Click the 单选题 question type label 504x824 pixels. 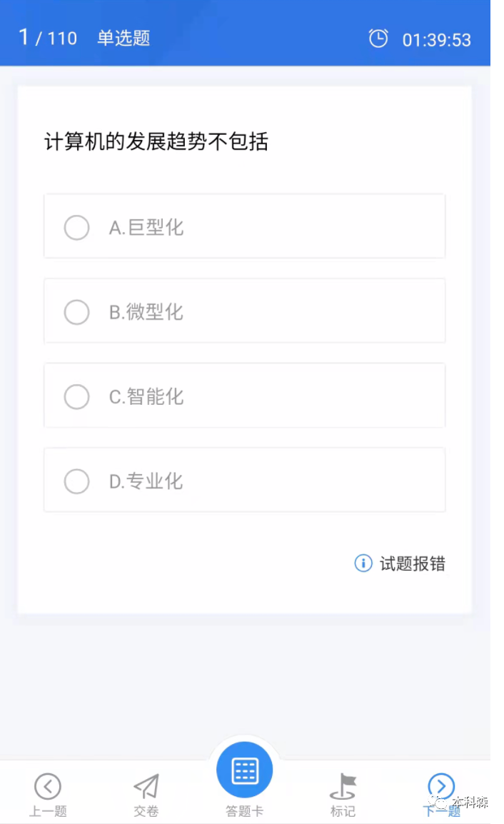(124, 38)
